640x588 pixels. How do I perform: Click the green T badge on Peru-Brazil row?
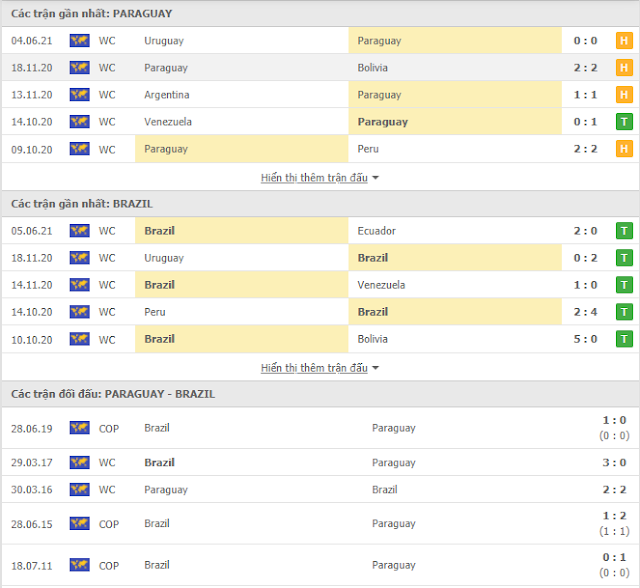624,312
